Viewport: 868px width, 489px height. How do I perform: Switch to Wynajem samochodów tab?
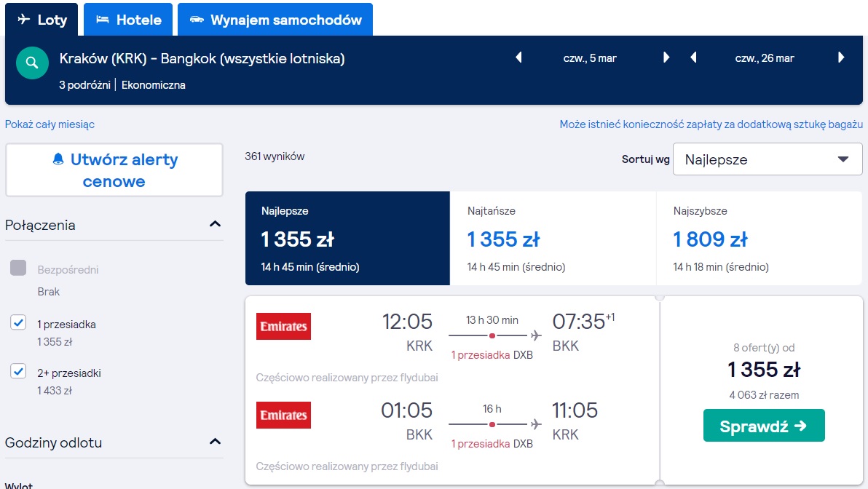[275, 20]
